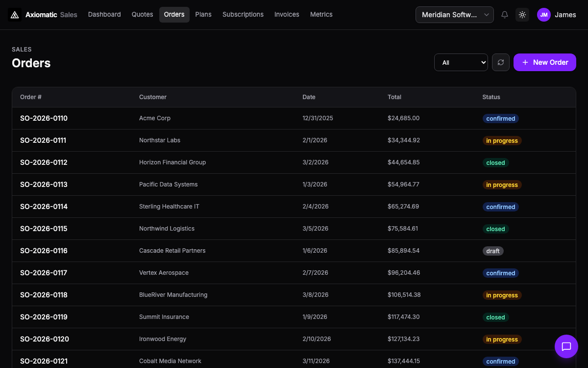This screenshot has height=368, width=588.
Task: Select the row for Northstar Labs
Action: pos(196,140)
